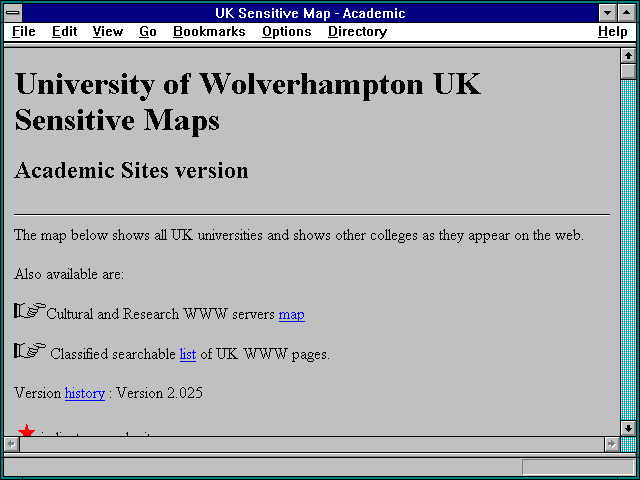Click the sentence about all UK universities
640x480 pixels.
[x=299, y=235]
